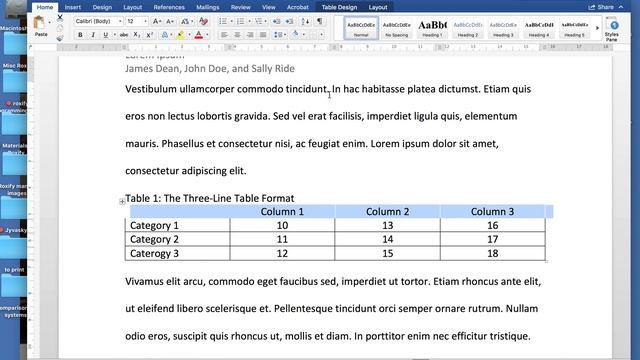The height and width of the screenshot is (360, 640).
Task: Apply red font color
Action: (199, 35)
